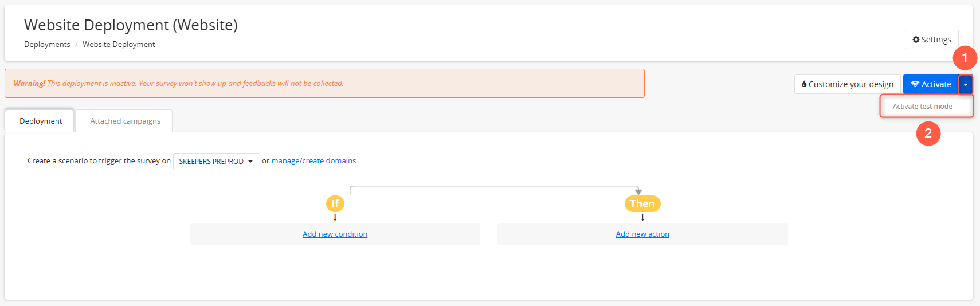980x306 pixels.
Task: Expand the caret next to Activate
Action: tap(966, 84)
